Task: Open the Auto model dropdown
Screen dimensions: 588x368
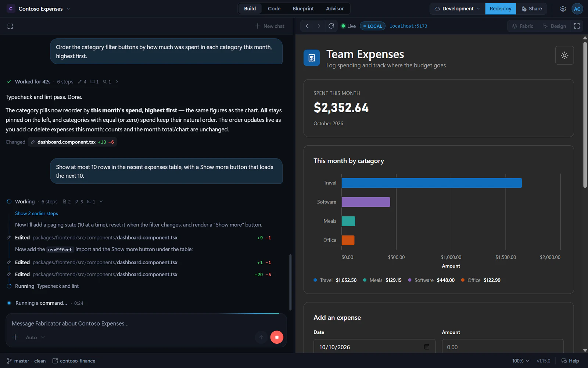Action: (35, 337)
